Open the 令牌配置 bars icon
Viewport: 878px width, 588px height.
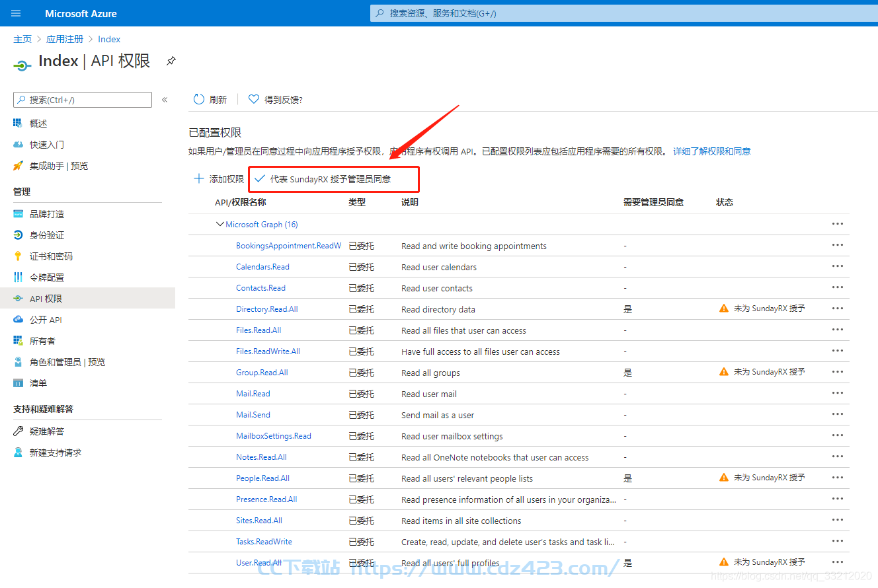point(18,277)
